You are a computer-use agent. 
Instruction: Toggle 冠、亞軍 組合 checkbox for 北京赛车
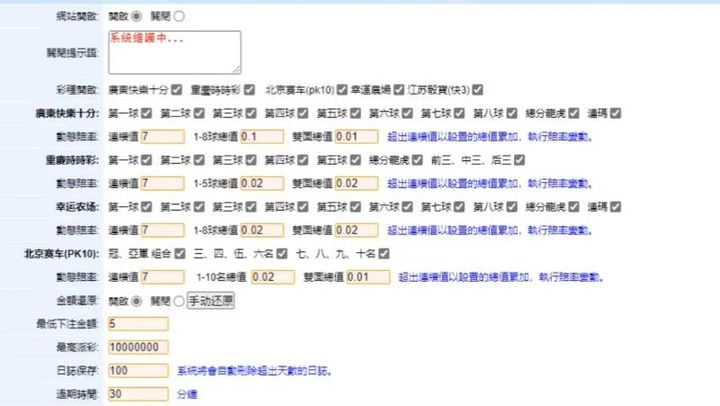181,254
